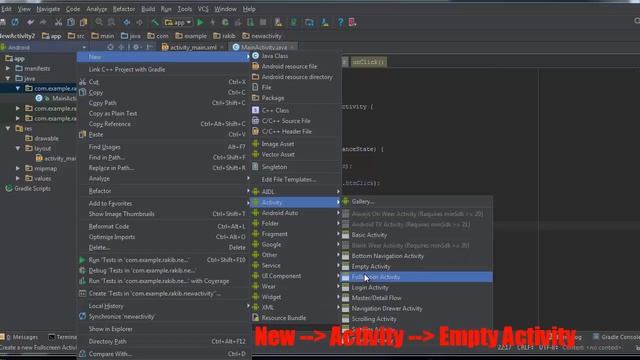Click the Sync project toolbar icon
The height and width of the screenshot is (360, 640).
[x=15, y=22]
